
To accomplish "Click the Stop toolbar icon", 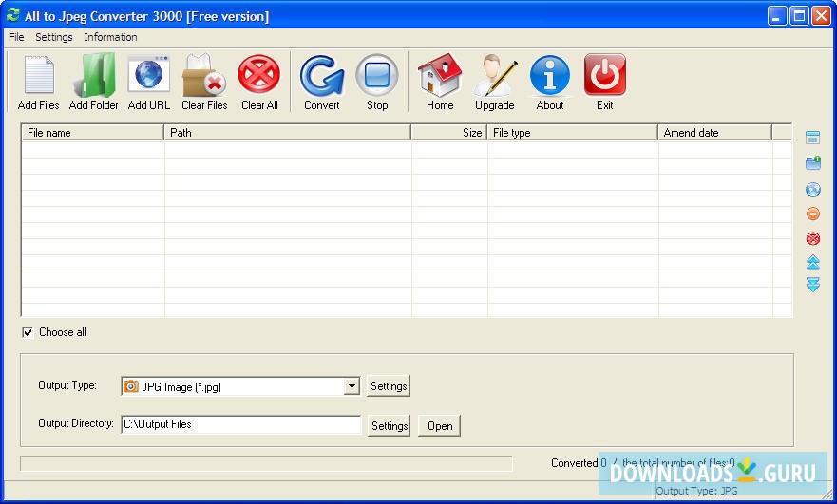I will pyautogui.click(x=377, y=75).
